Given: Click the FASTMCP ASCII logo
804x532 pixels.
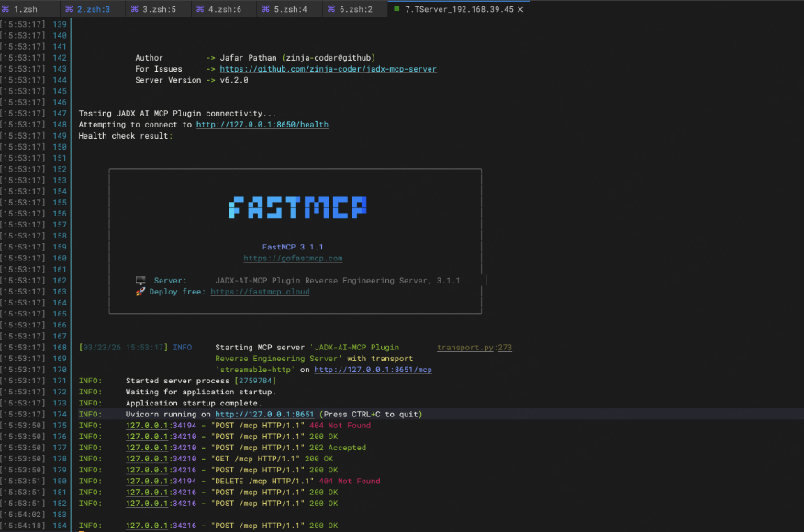Looking at the screenshot, I should click(x=297, y=207).
